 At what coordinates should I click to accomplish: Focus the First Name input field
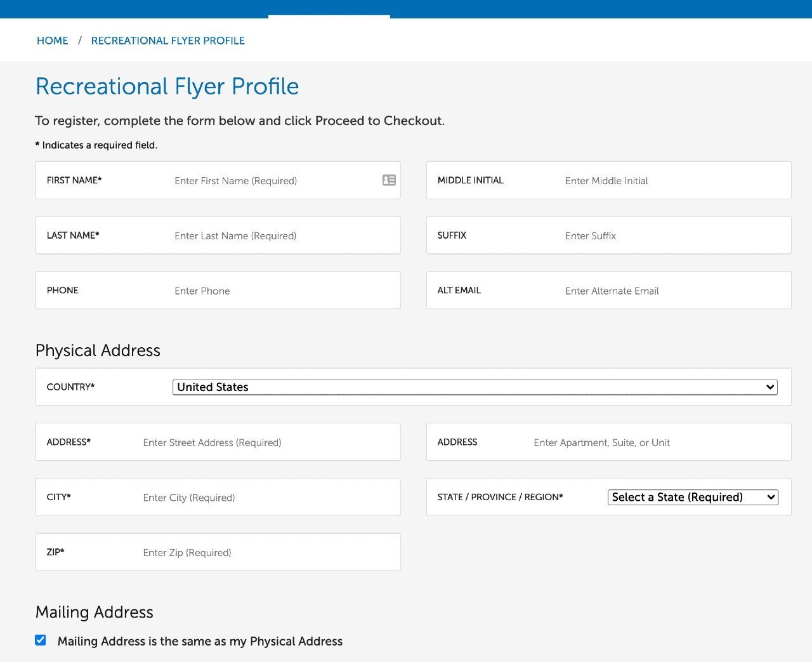(273, 181)
